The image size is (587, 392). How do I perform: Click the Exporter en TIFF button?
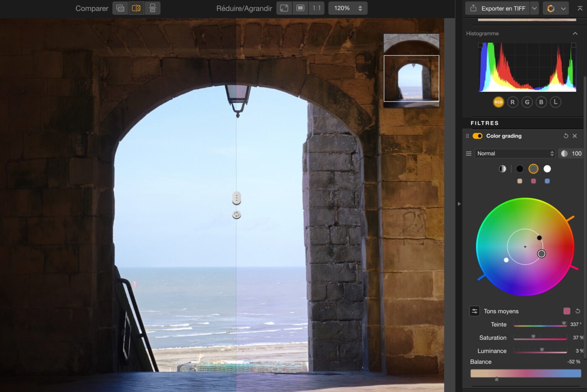[x=498, y=8]
